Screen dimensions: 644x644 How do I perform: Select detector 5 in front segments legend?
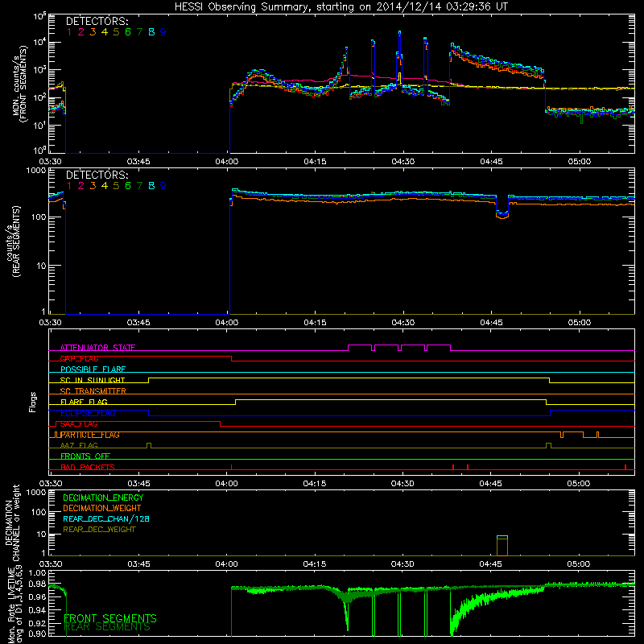116,32
